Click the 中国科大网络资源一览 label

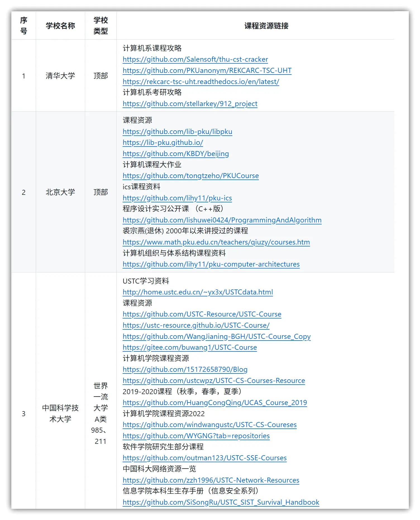pos(159,469)
